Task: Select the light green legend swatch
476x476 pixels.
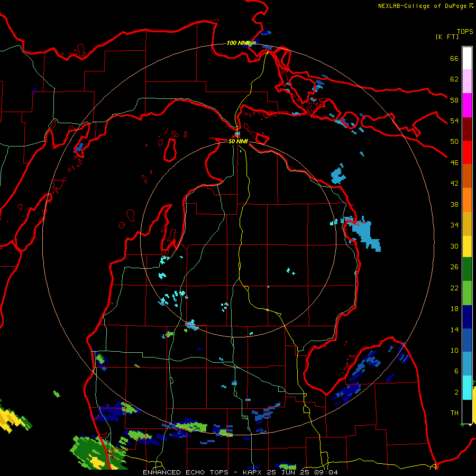Action: 467,293
